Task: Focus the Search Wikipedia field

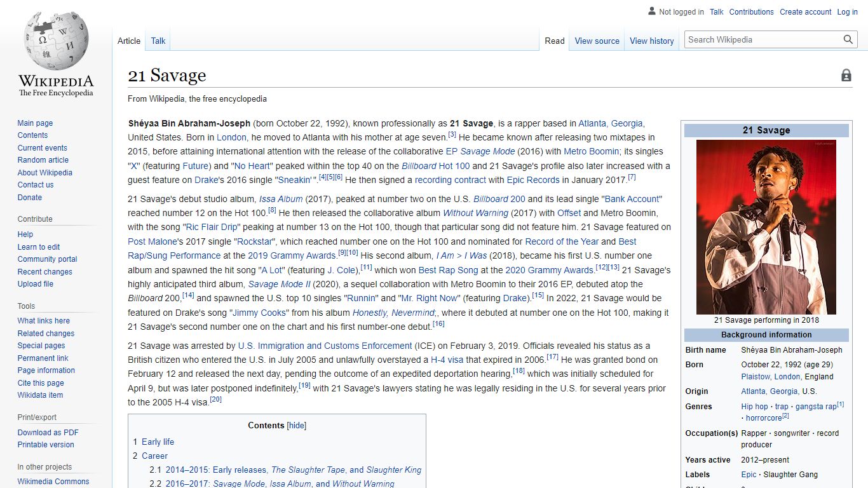Action: tap(764, 39)
